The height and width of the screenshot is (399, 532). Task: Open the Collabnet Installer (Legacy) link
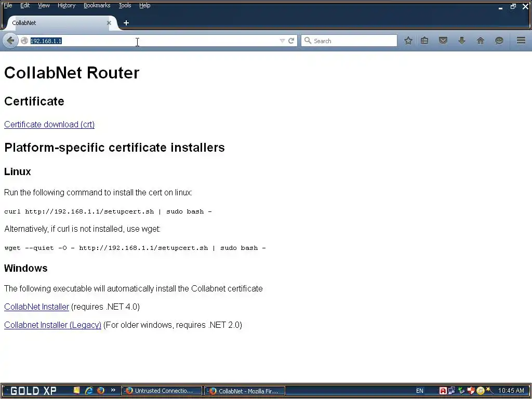[52, 325]
